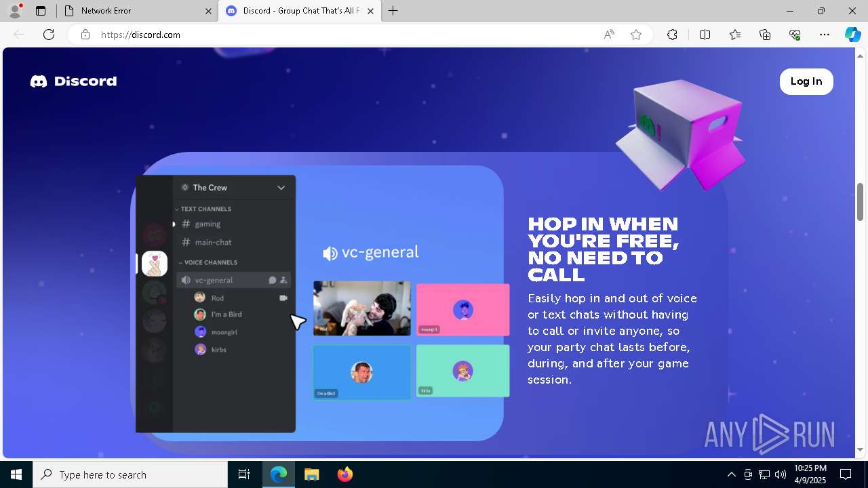Image resolution: width=868 pixels, height=488 pixels.
Task: Open Browser essentials heart icon
Action: [795, 35]
